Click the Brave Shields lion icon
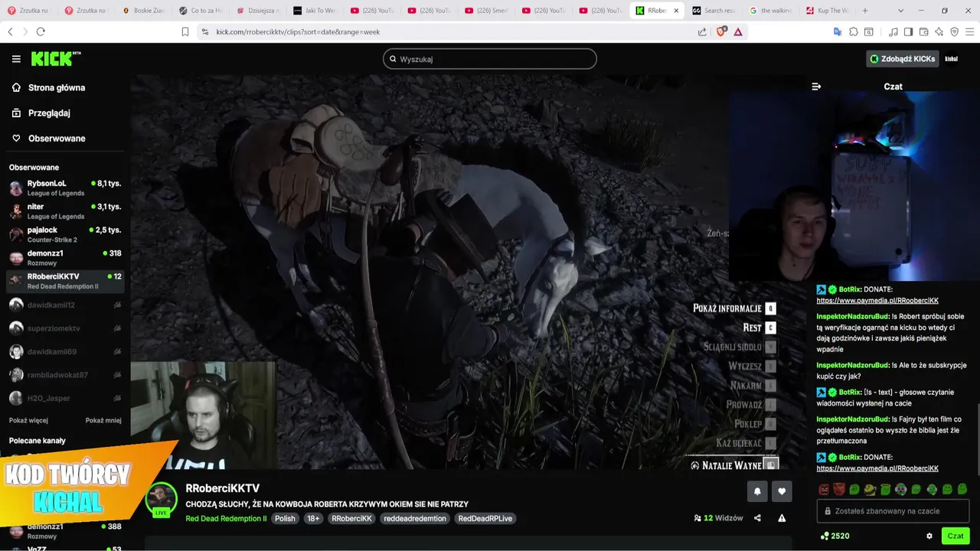 coord(720,31)
